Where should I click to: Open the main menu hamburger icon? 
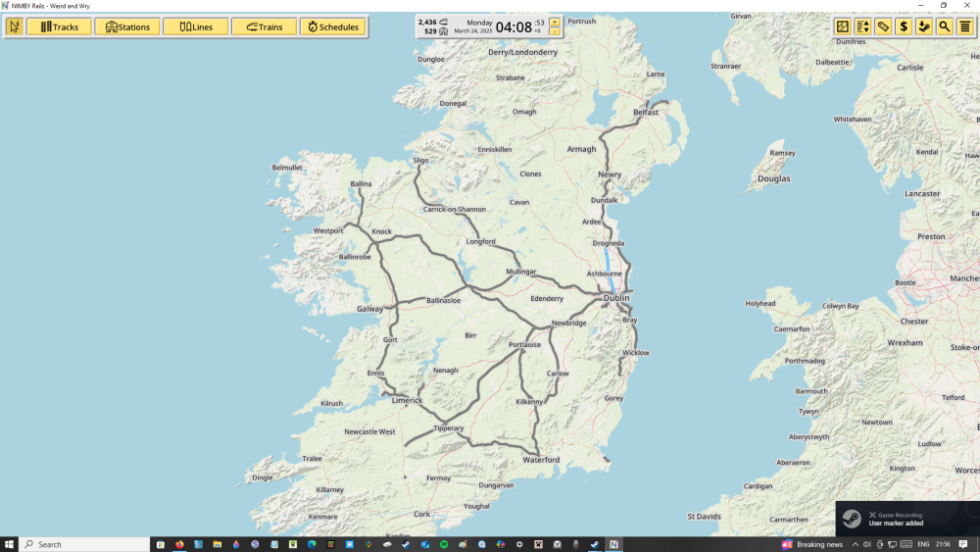coord(965,26)
